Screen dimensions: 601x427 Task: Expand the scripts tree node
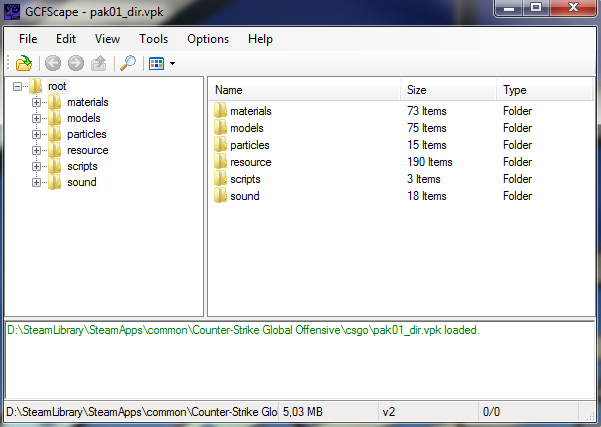tap(36, 166)
